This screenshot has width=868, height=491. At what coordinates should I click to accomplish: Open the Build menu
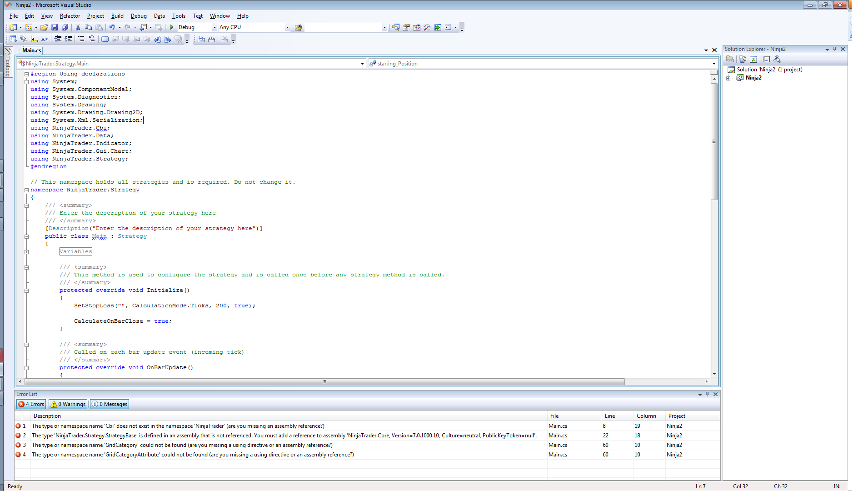click(x=117, y=16)
